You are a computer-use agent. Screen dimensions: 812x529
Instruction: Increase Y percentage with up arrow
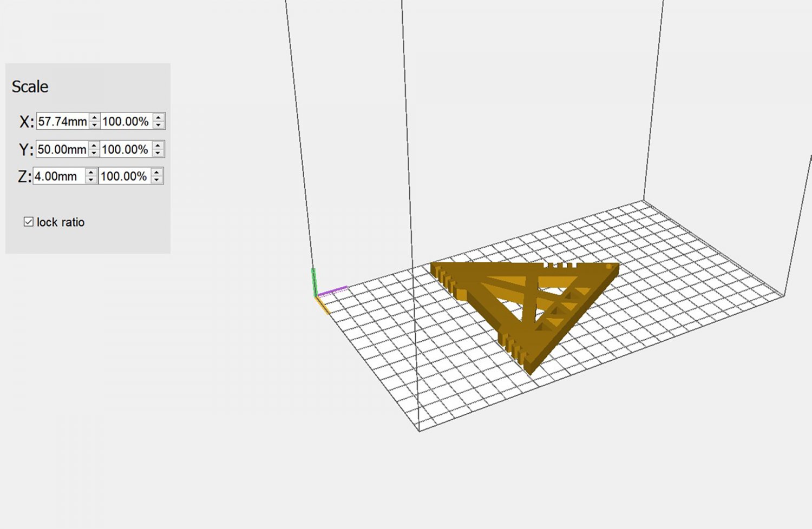(x=158, y=146)
